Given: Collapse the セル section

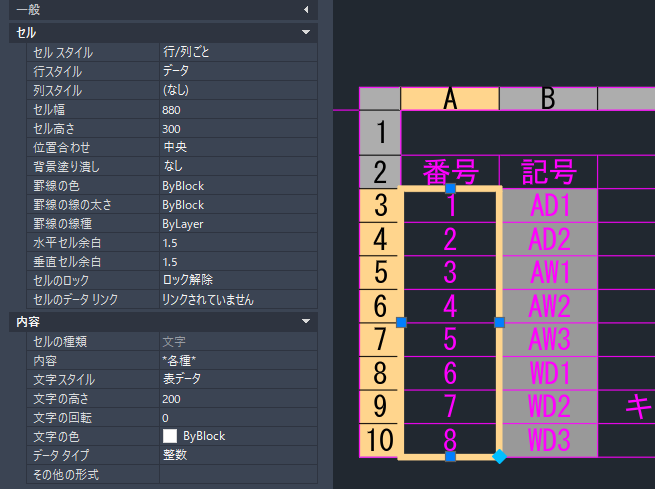Looking at the screenshot, I should click(x=305, y=33).
